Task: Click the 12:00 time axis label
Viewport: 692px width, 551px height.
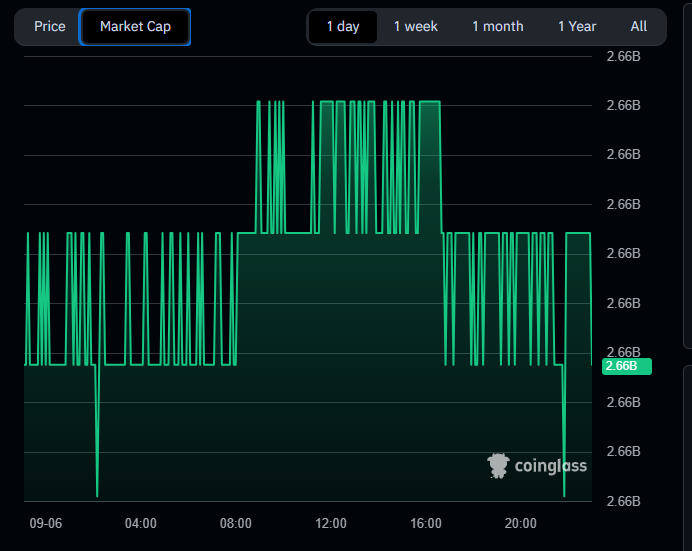Action: click(331, 523)
